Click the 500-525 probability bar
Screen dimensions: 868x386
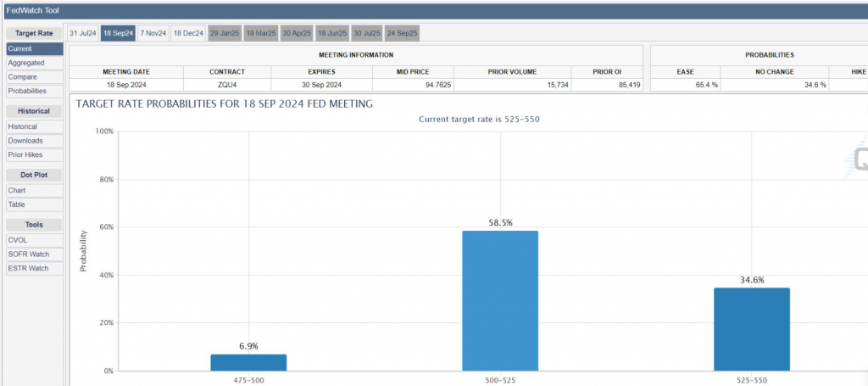(x=499, y=300)
